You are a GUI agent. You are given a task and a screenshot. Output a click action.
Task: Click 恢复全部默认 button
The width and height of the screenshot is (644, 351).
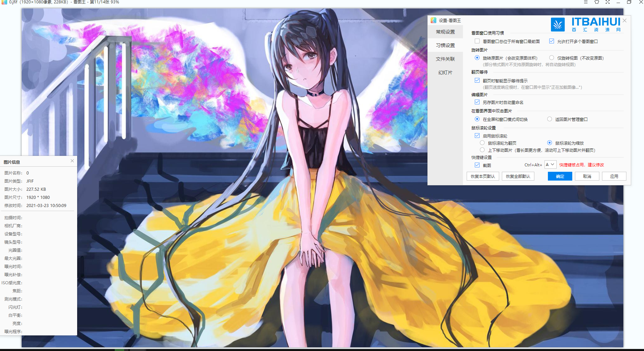click(x=518, y=176)
